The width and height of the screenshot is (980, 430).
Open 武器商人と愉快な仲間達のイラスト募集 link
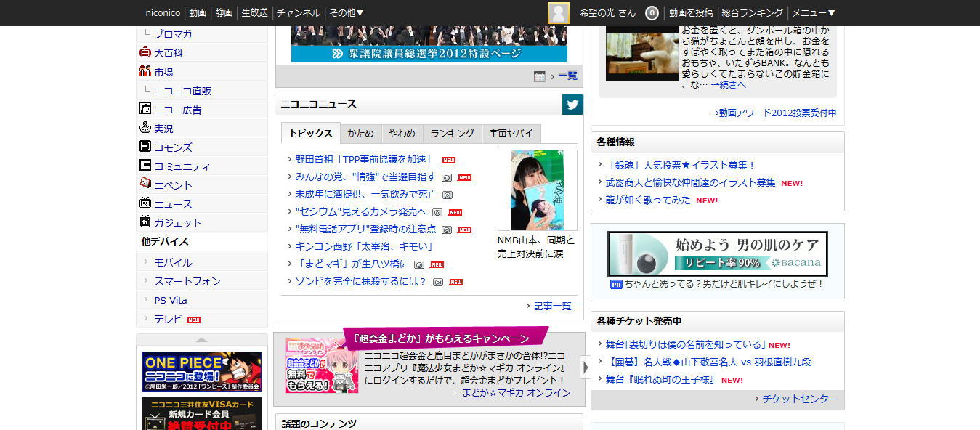[x=691, y=182]
